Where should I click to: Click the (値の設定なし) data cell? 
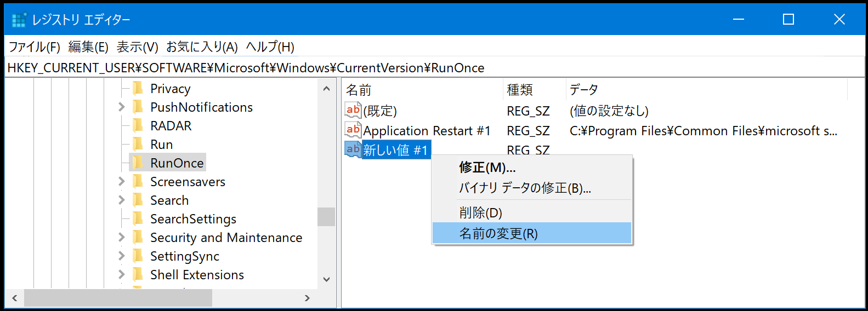coord(609,111)
